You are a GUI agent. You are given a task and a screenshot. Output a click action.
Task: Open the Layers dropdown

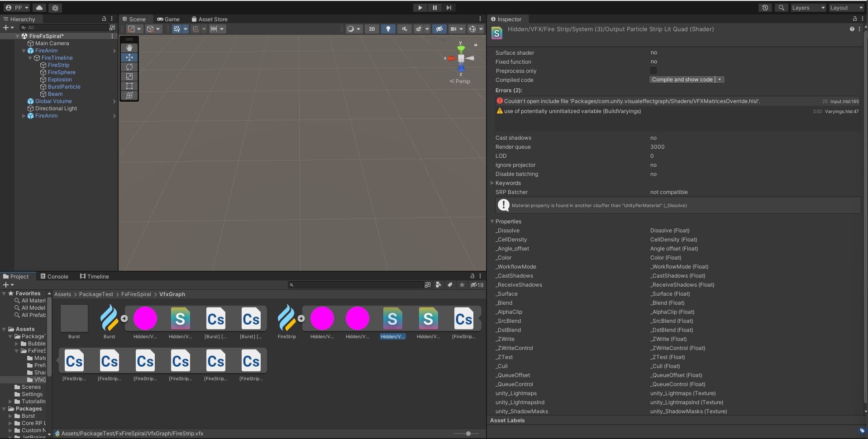(808, 8)
